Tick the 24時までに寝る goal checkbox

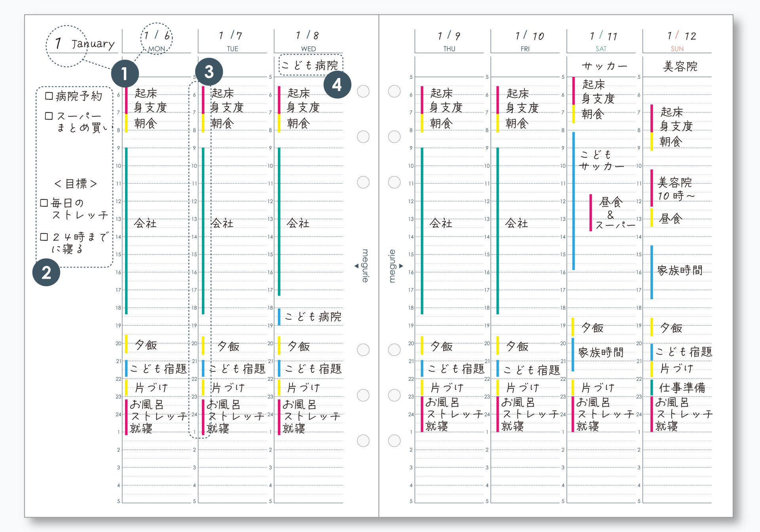(44, 237)
